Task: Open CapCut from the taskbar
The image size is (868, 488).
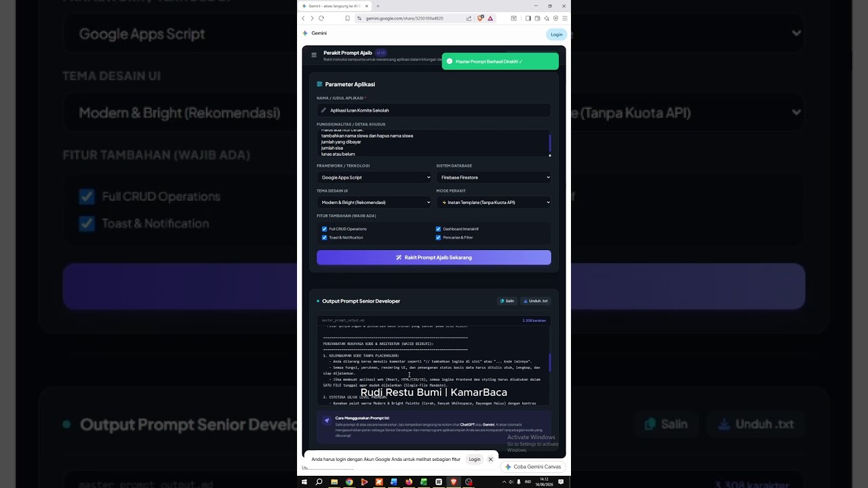Action: coord(439,482)
